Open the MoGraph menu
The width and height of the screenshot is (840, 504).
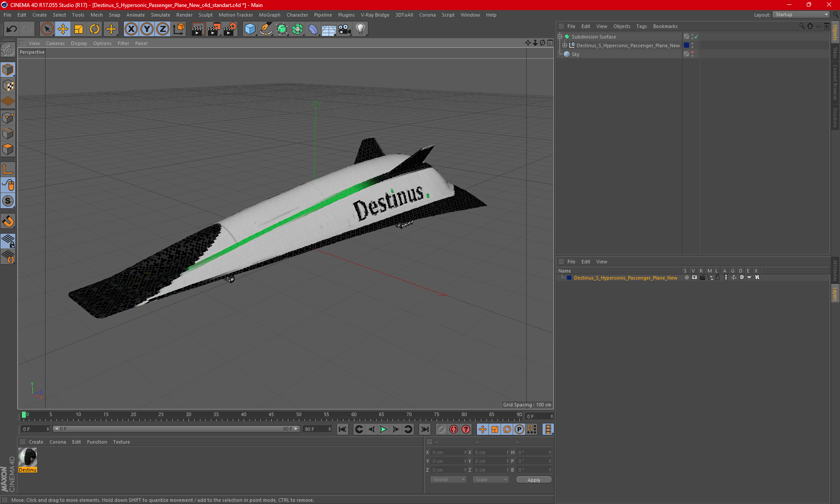269,15
